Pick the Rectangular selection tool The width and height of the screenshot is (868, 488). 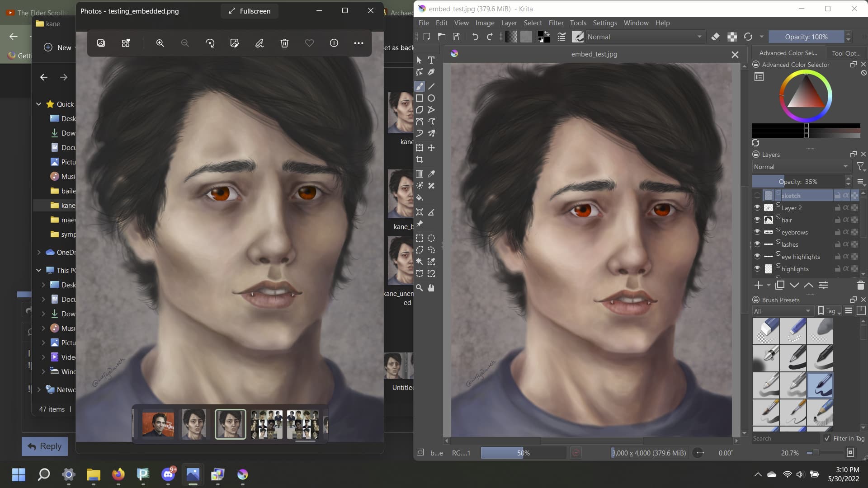click(x=420, y=238)
